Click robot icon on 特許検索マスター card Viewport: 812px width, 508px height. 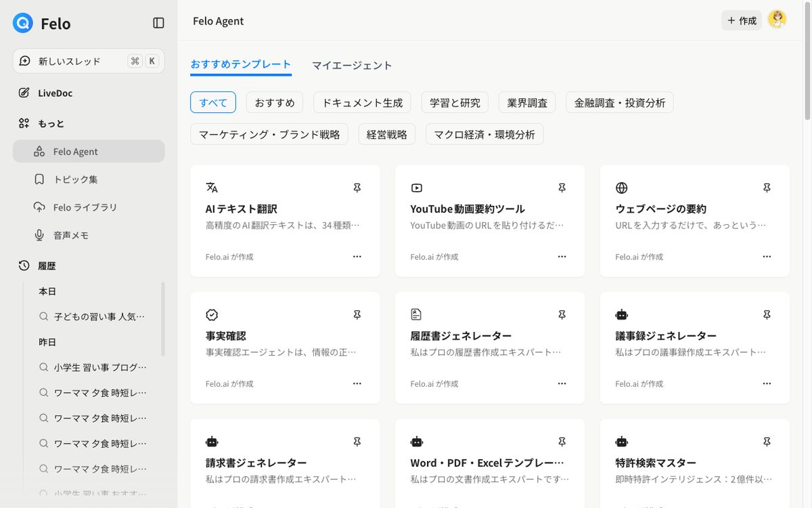[x=622, y=442]
